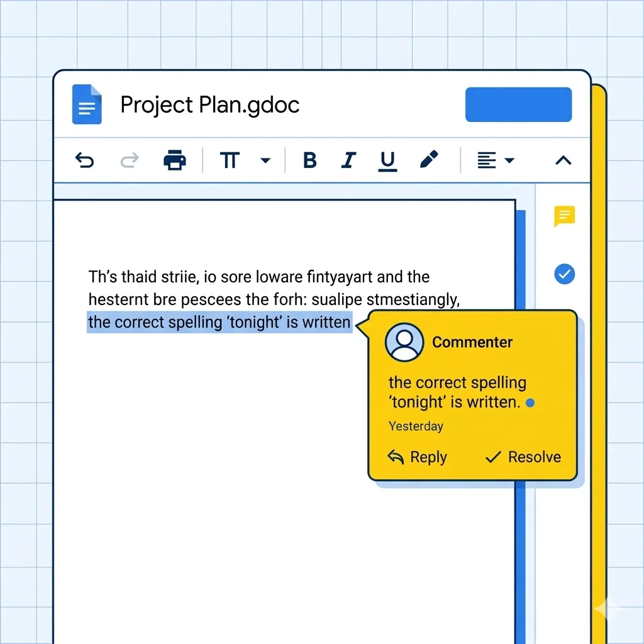Print the document using printer icon
Viewport: 644px width, 644px height.
pos(175,160)
